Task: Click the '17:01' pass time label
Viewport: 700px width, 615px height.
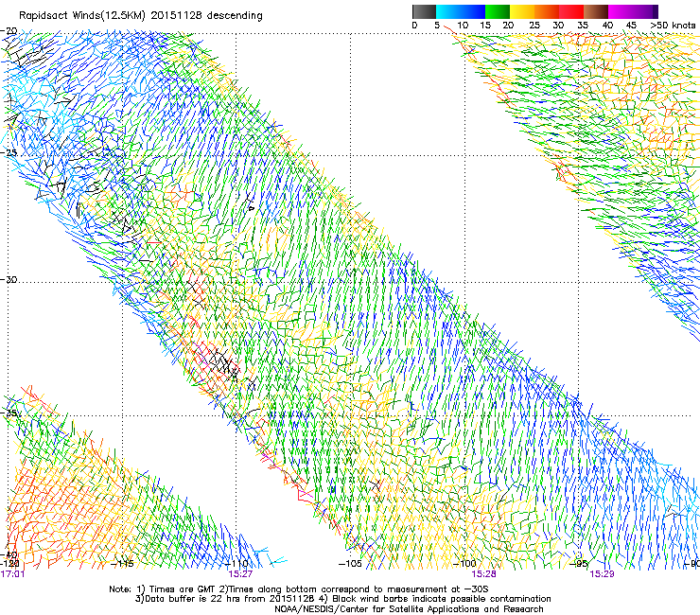Action: click(x=12, y=574)
